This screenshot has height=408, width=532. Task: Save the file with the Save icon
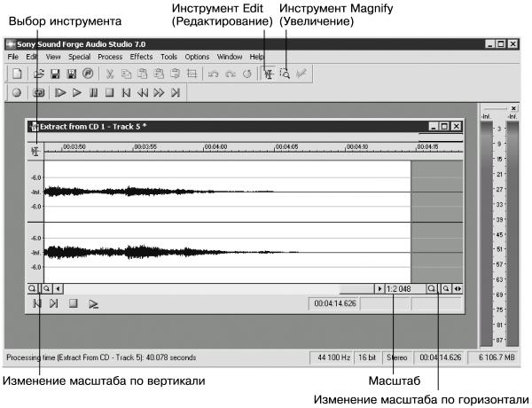point(55,74)
